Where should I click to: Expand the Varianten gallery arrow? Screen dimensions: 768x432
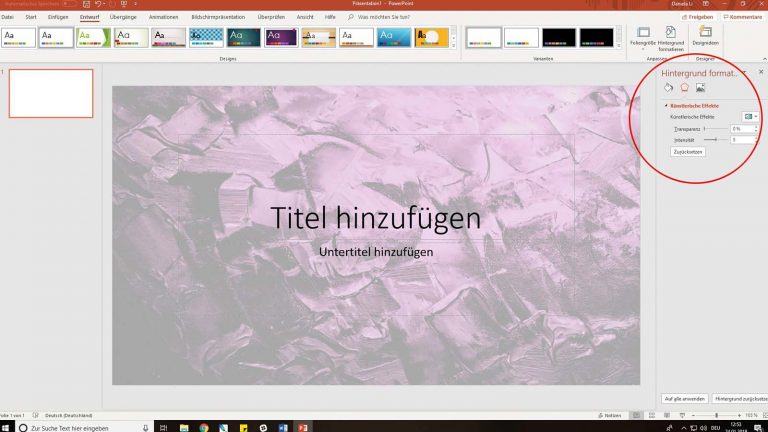click(x=619, y=46)
